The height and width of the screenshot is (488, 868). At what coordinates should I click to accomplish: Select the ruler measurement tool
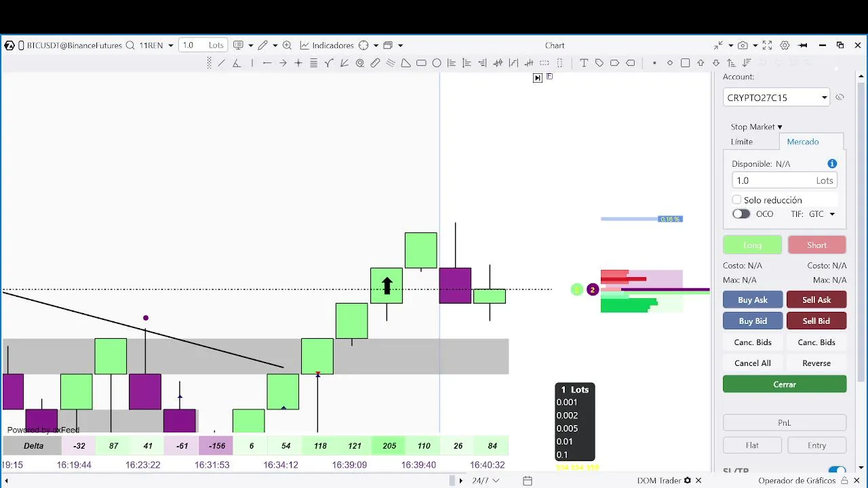[375, 63]
